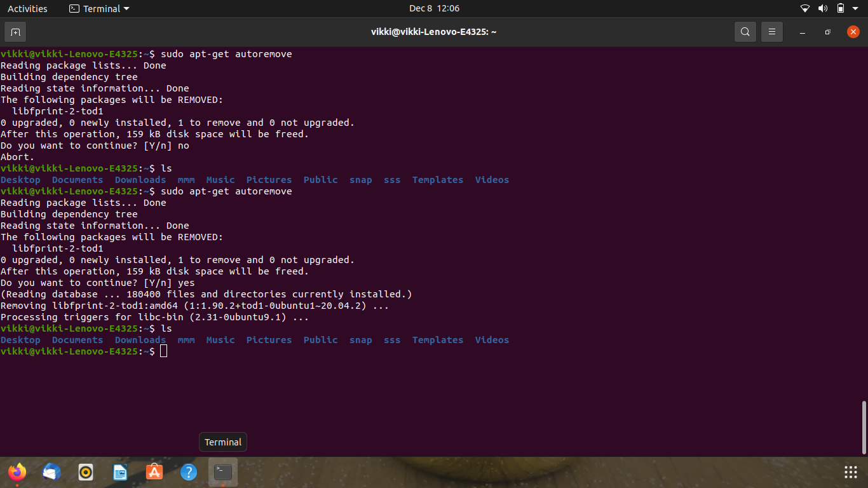
Task: Click "Desktop" in the last ls output
Action: (x=20, y=340)
